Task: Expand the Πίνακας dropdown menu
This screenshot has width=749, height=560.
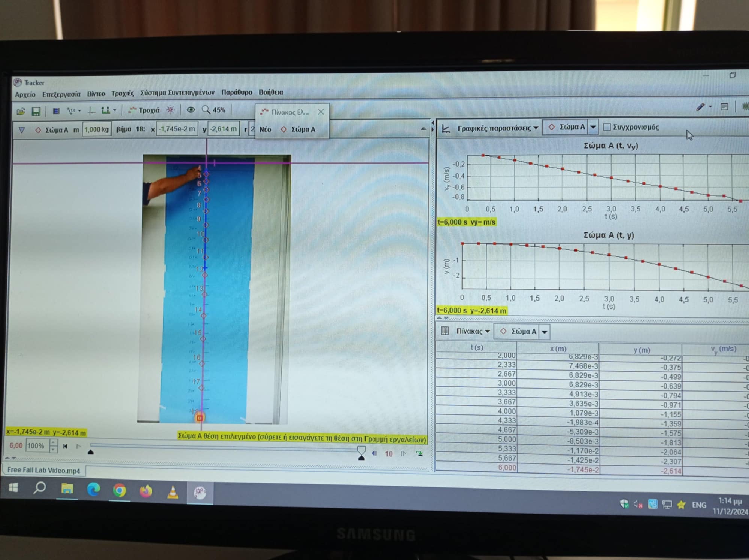Action: coord(473,331)
